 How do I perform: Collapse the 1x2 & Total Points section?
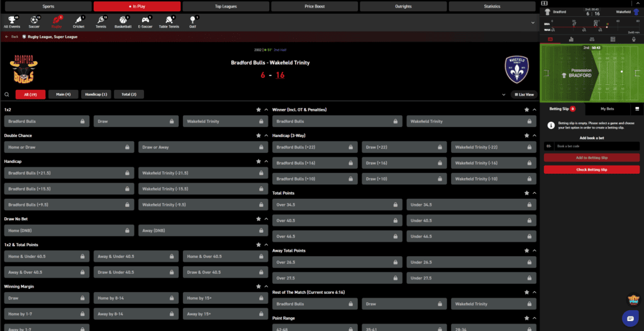click(x=266, y=245)
